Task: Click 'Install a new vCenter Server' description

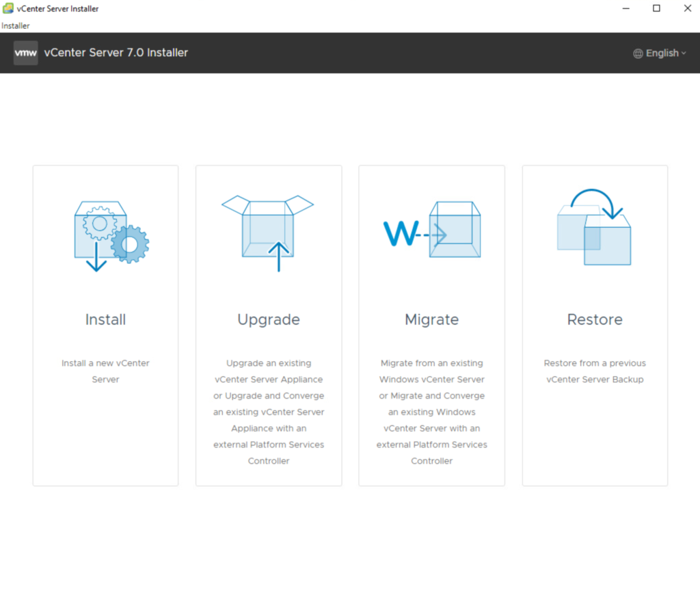Action: [105, 371]
